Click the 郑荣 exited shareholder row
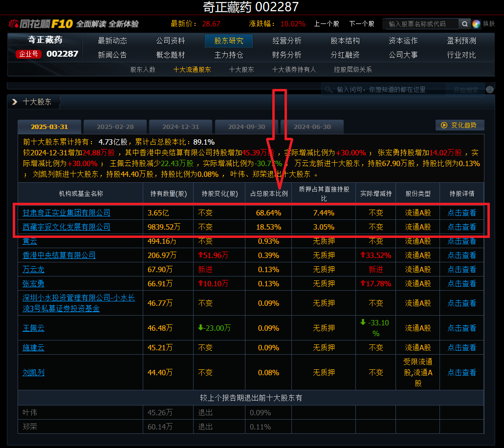Viewport: 504px width, 448px height. pos(251,427)
